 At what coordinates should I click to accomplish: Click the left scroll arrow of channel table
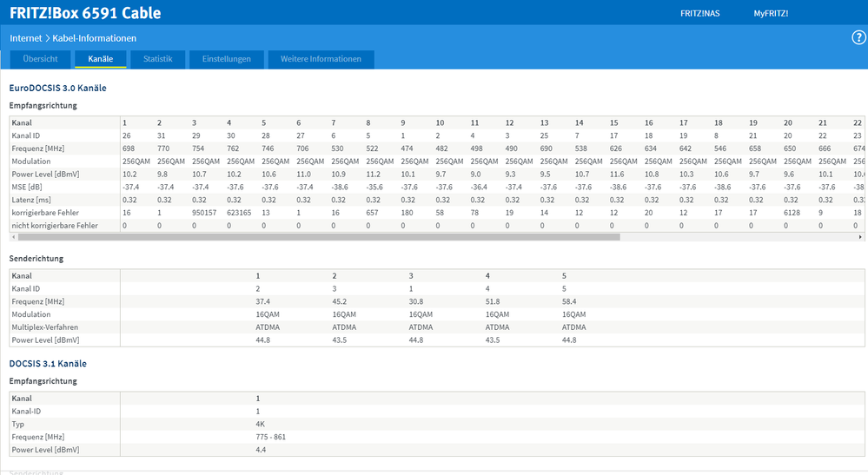pos(14,237)
